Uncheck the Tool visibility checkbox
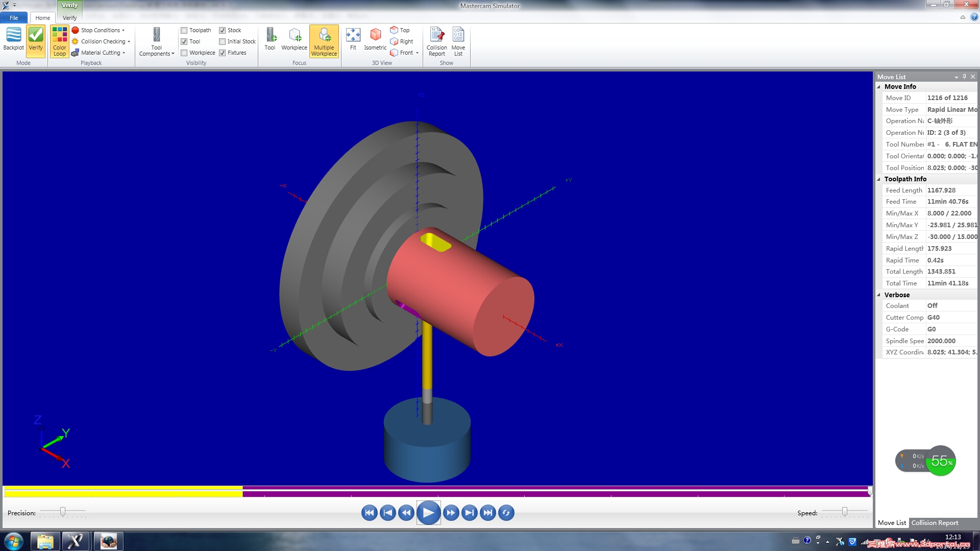Viewport: 980px width, 551px height. (x=184, y=41)
